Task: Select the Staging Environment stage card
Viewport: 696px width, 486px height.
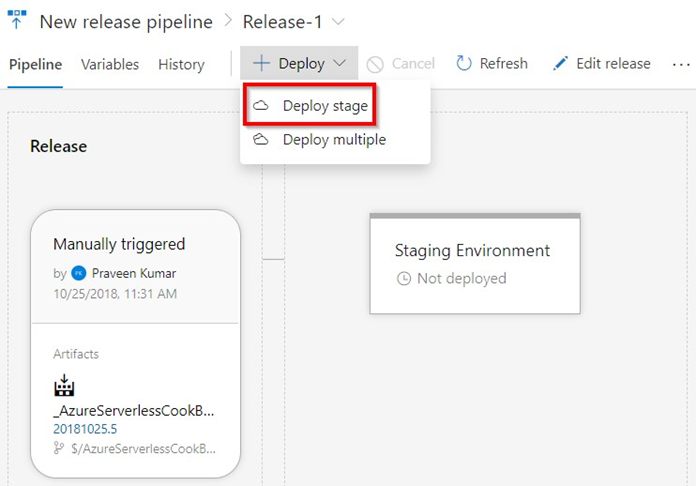Action: click(474, 263)
